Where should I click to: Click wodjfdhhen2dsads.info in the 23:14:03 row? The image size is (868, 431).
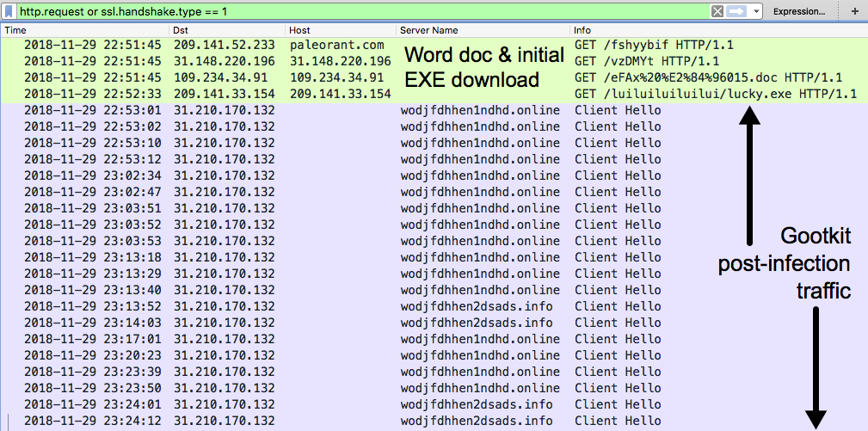pyautogui.click(x=477, y=323)
